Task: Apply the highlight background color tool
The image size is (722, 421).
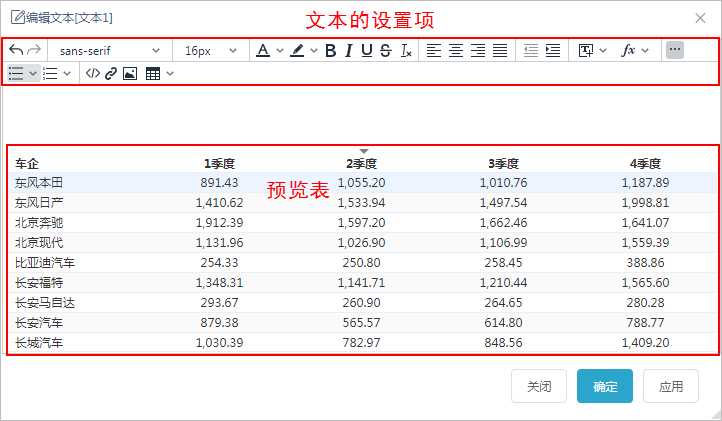Action: [x=297, y=50]
